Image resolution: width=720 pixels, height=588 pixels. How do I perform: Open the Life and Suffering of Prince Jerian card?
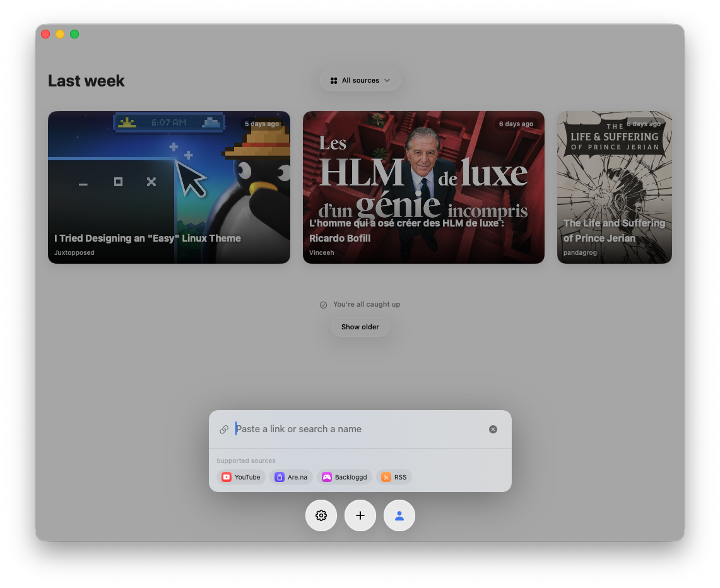615,187
